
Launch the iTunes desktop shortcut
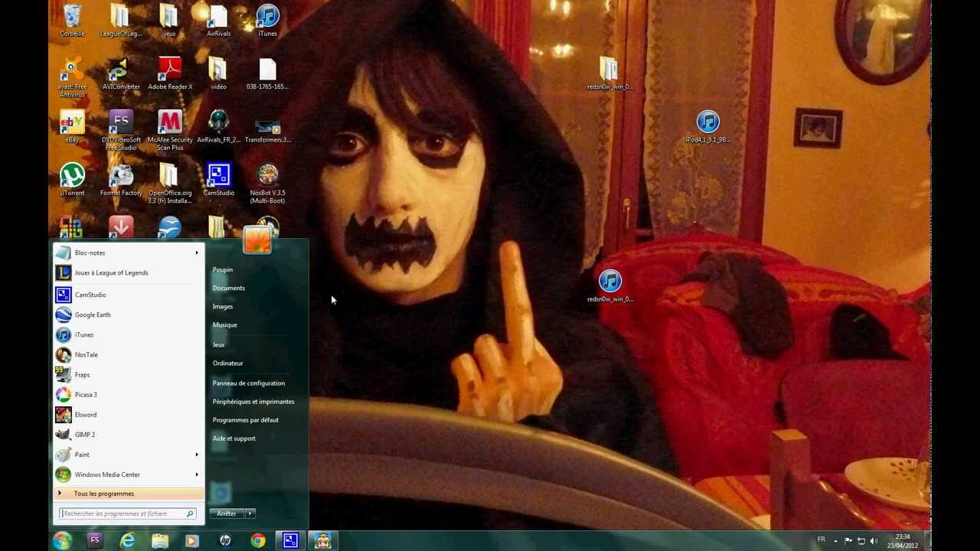268,21
